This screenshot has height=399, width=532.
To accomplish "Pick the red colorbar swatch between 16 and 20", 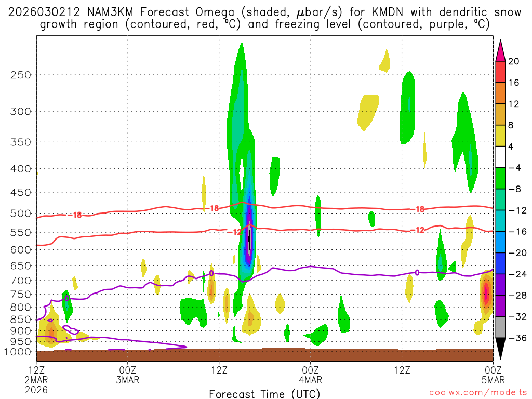I will click(500, 72).
